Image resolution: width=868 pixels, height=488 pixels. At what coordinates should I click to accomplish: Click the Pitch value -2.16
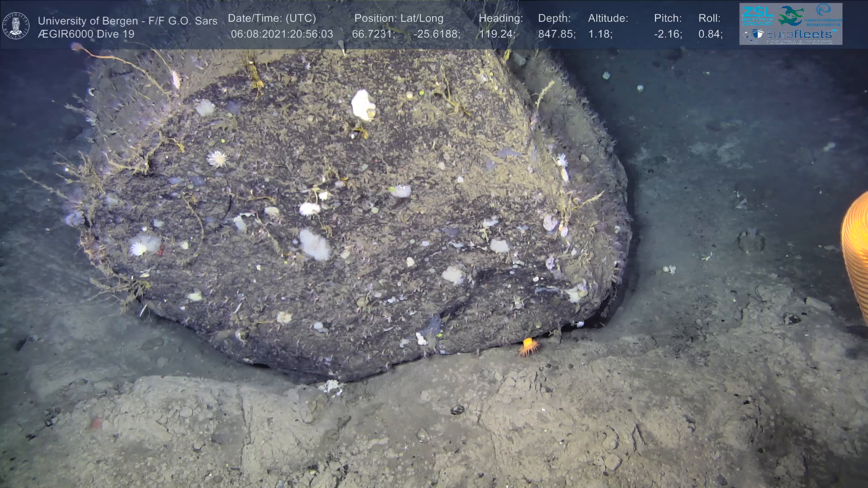pos(667,34)
